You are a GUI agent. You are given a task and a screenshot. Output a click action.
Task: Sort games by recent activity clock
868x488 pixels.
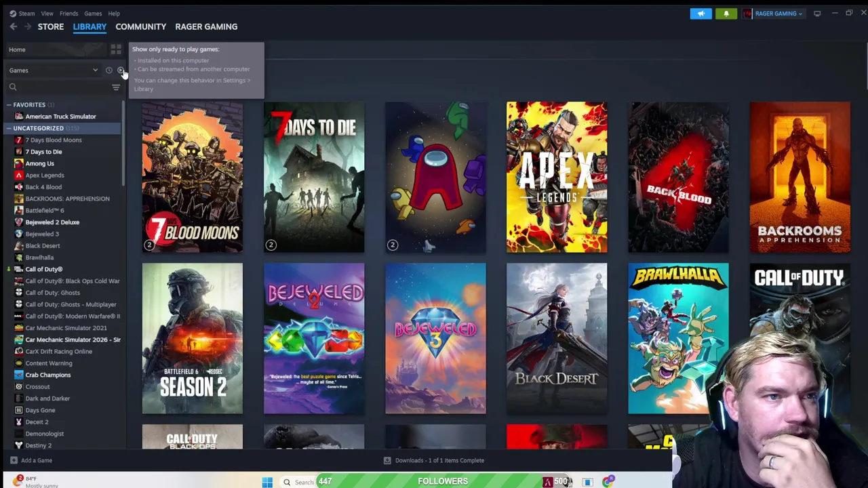[108, 70]
